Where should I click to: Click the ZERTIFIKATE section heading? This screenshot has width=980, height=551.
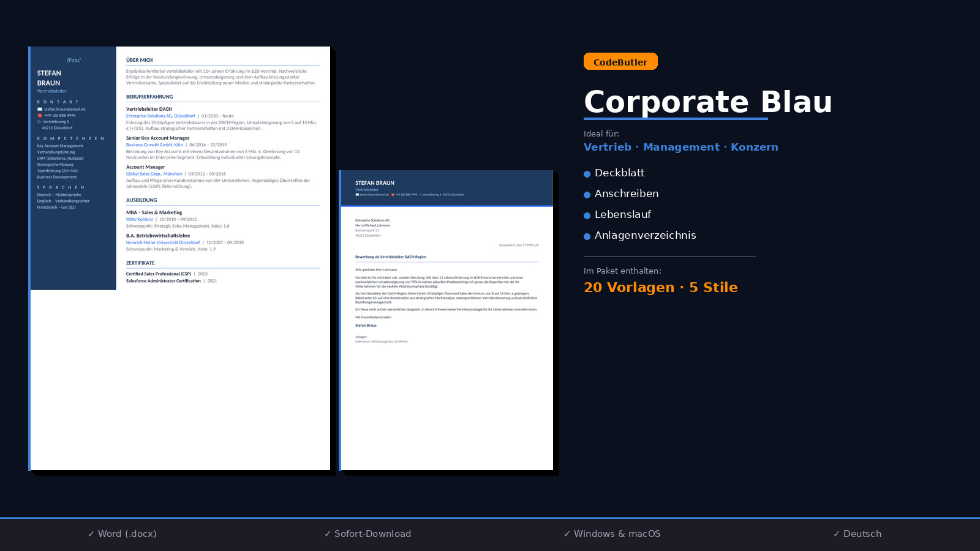[140, 263]
